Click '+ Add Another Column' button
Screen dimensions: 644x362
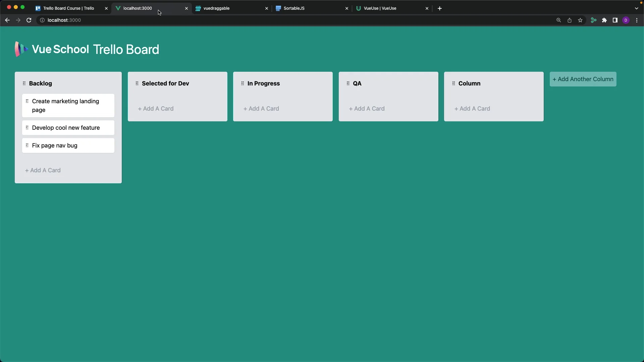(x=583, y=79)
